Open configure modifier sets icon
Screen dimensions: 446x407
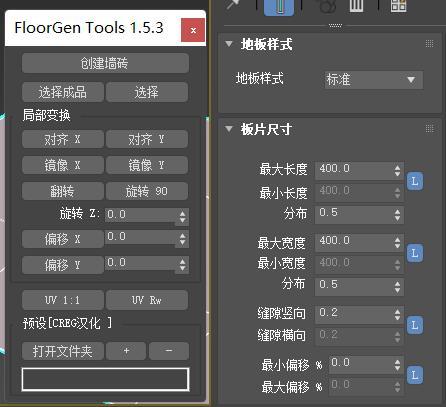pos(399,5)
